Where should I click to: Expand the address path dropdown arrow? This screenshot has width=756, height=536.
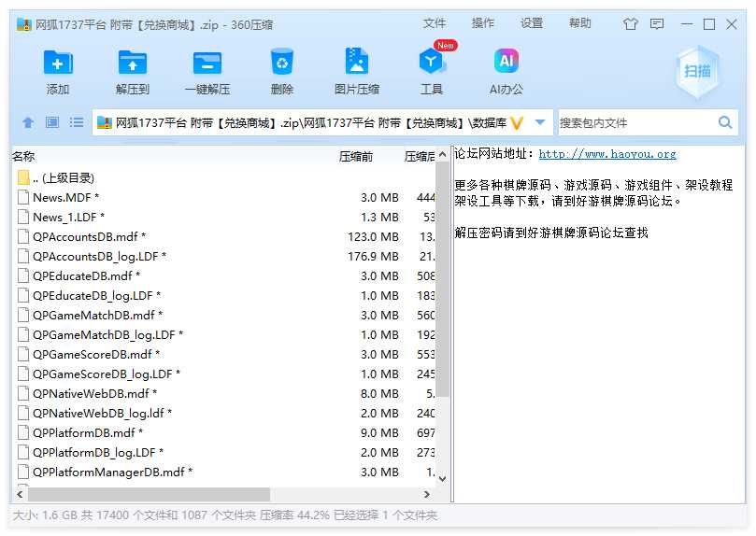tap(540, 122)
